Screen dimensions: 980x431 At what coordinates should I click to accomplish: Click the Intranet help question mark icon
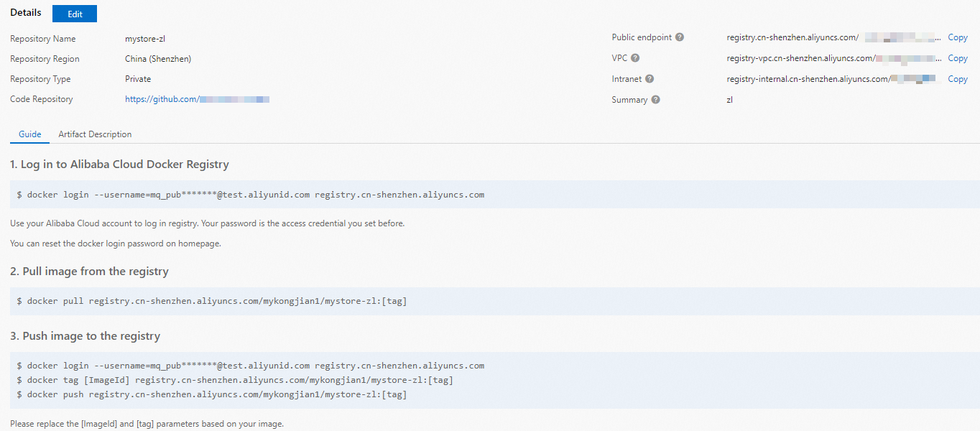(x=651, y=79)
